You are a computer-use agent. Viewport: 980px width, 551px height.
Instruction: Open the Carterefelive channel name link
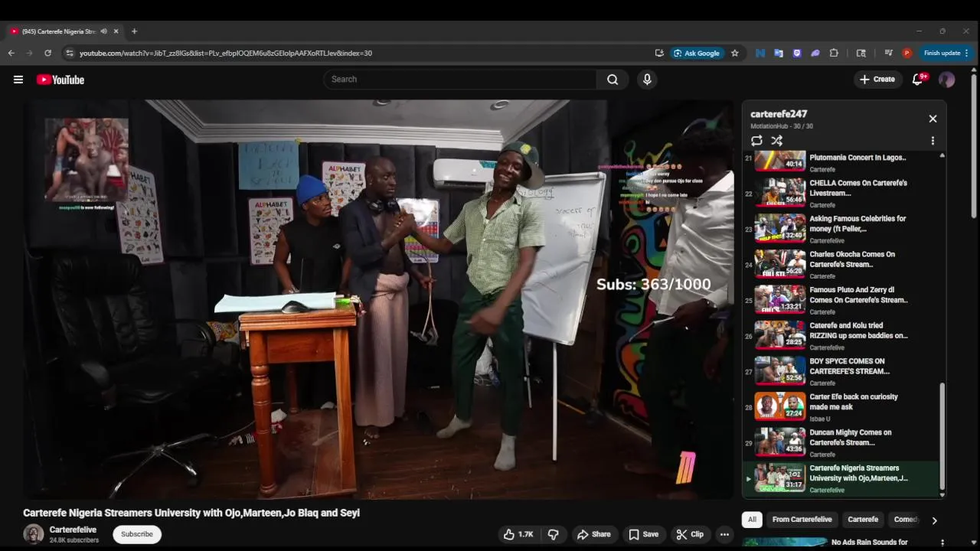pyautogui.click(x=73, y=530)
